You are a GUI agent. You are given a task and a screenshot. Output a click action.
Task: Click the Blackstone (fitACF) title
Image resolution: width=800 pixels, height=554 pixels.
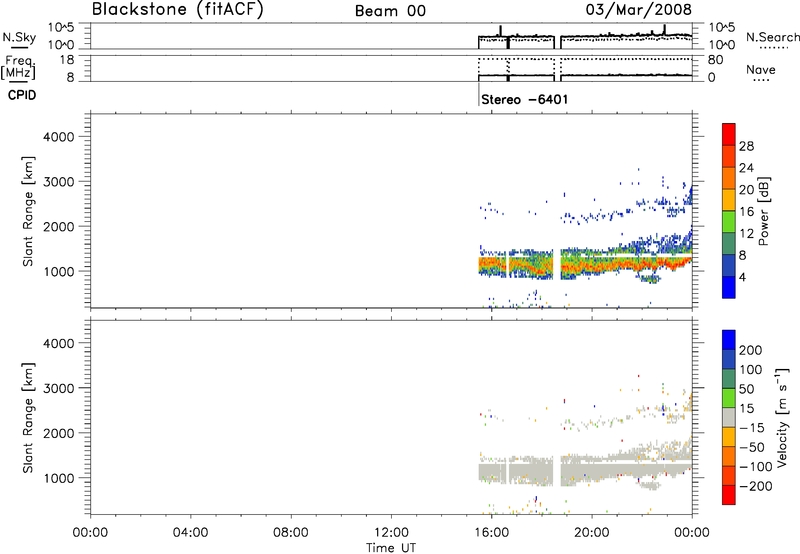coord(178,10)
